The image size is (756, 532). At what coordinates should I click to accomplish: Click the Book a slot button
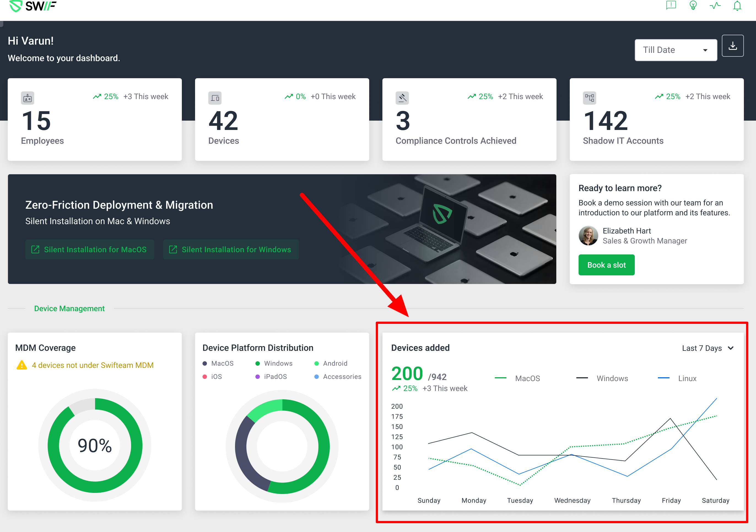tap(606, 265)
